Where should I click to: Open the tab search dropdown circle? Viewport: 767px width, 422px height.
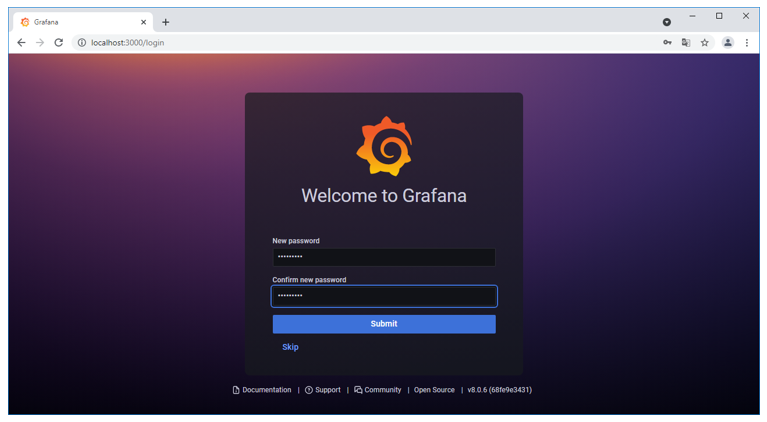pyautogui.click(x=667, y=22)
